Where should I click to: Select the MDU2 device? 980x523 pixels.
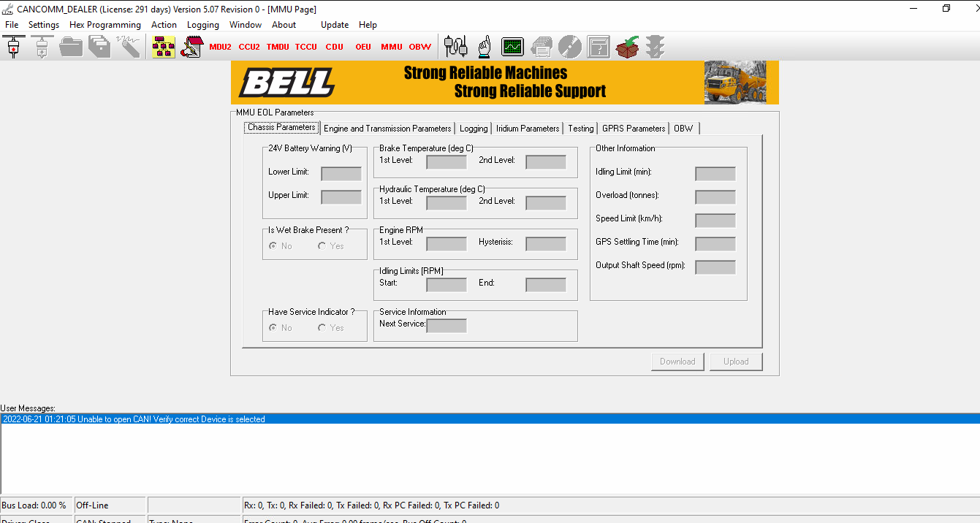[220, 46]
